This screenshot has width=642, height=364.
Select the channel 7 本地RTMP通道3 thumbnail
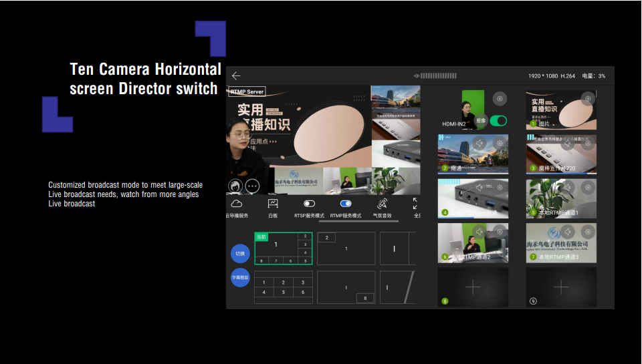pos(561,243)
